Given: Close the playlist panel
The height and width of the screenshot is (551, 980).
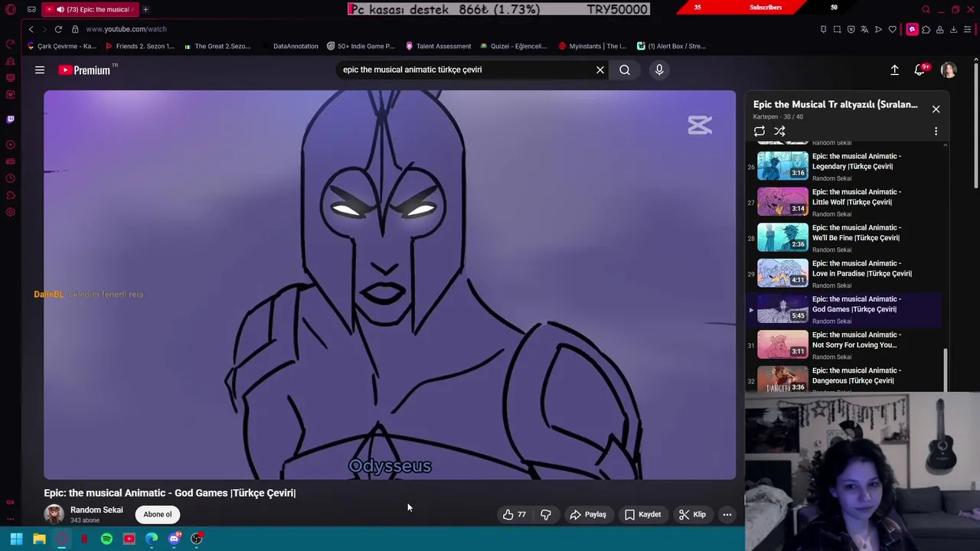Looking at the screenshot, I should tap(936, 109).
